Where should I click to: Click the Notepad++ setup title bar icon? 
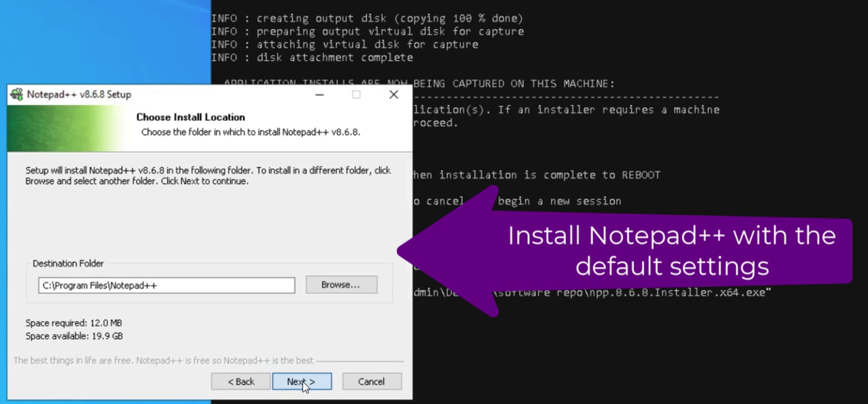coord(16,94)
